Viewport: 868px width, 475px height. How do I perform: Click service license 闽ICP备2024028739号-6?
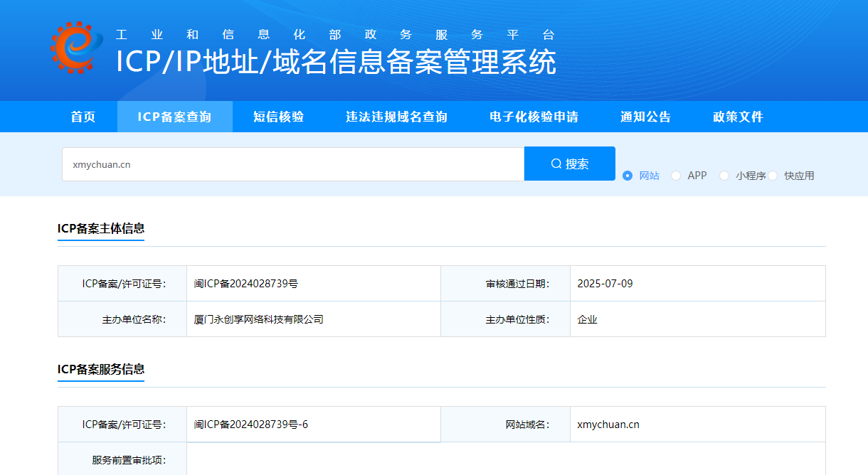click(251, 425)
